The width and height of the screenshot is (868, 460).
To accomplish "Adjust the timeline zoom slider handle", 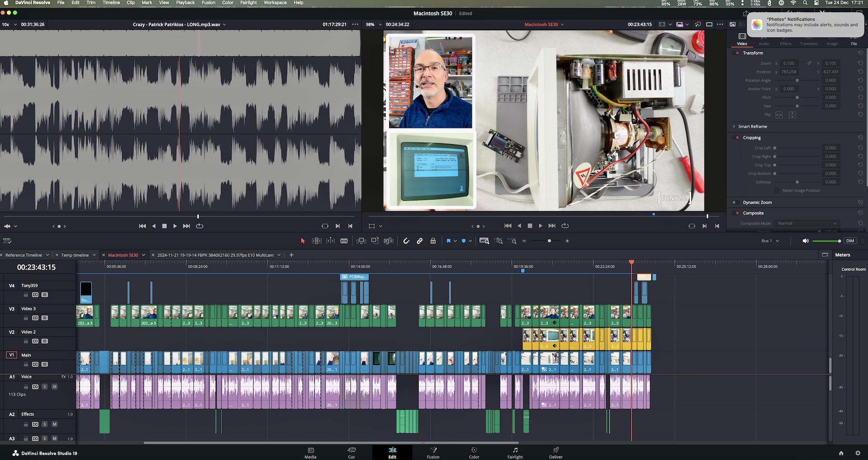I will tap(549, 241).
